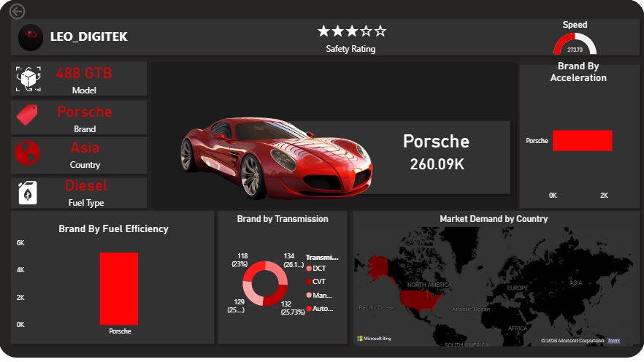Click the back arrow button
This screenshot has width=644, height=362.
tap(18, 11)
